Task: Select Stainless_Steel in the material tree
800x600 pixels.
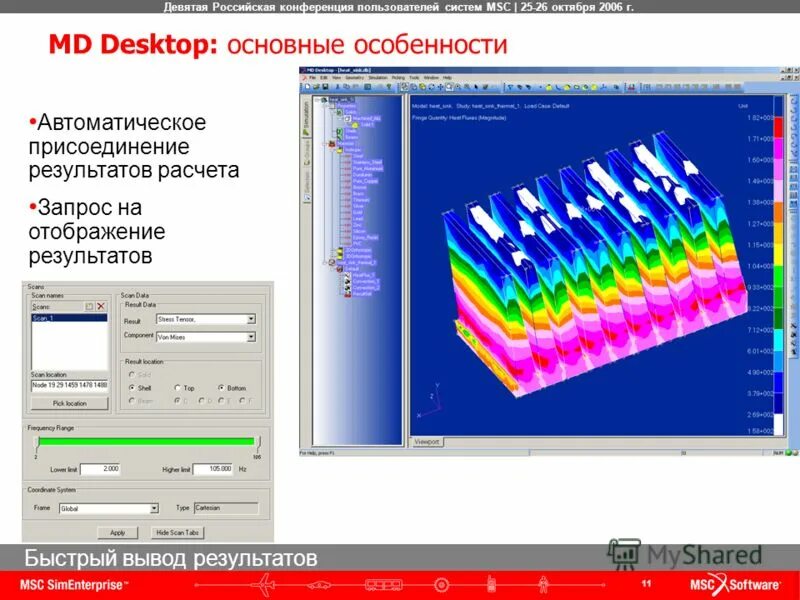Action: [367, 162]
